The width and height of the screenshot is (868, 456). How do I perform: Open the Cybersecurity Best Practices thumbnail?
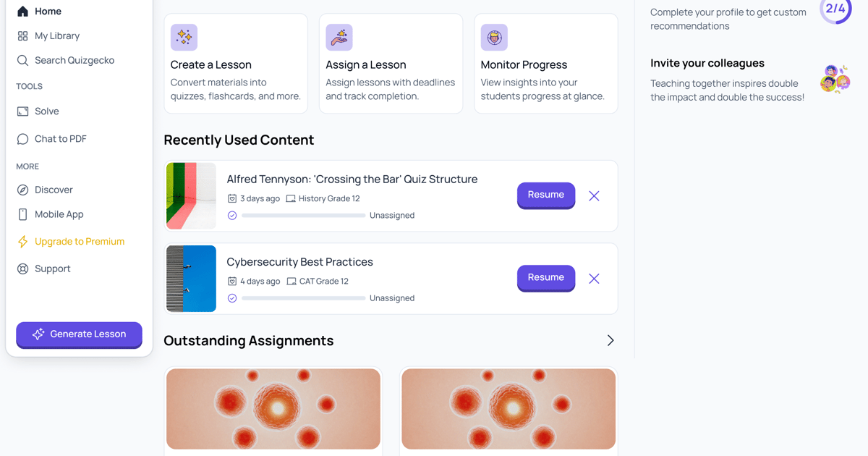[x=191, y=279]
